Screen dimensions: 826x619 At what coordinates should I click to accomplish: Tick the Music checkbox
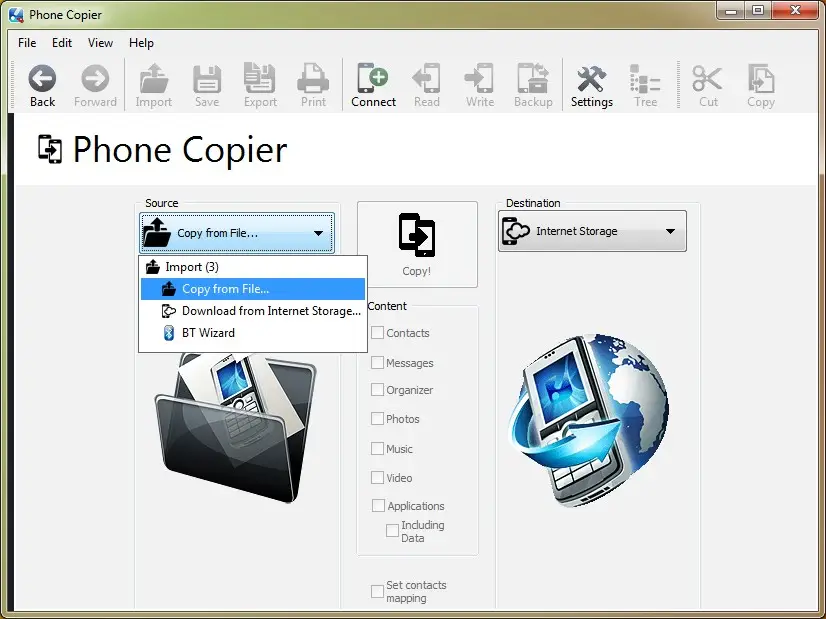pos(377,449)
